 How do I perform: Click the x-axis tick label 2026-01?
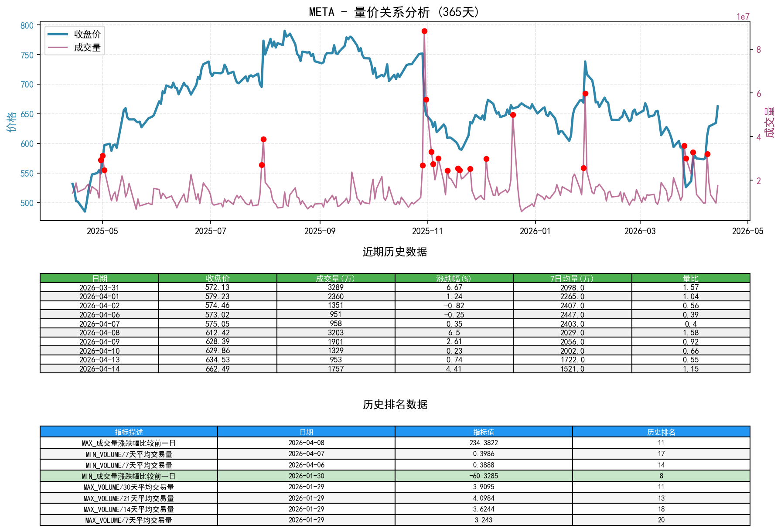pos(535,231)
